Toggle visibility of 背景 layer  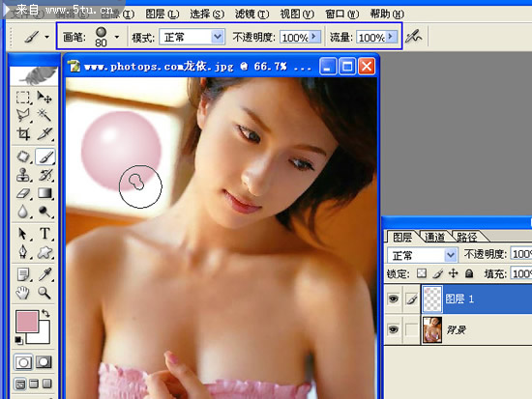pyautogui.click(x=394, y=329)
